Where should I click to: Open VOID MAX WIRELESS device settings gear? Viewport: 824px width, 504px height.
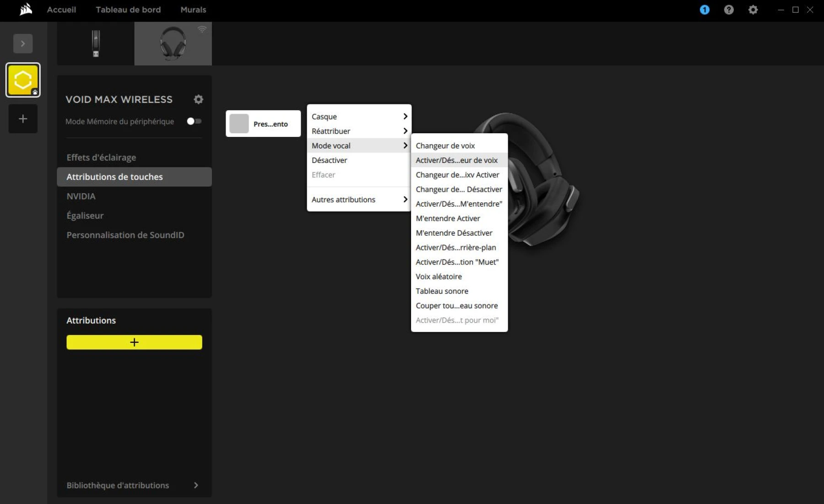pos(198,99)
